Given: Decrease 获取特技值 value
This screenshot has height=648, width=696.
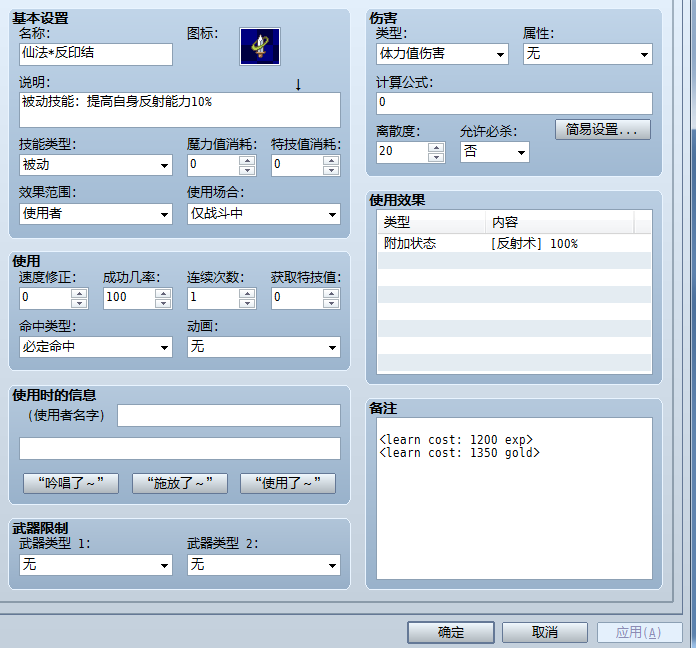Looking at the screenshot, I should tap(331, 303).
